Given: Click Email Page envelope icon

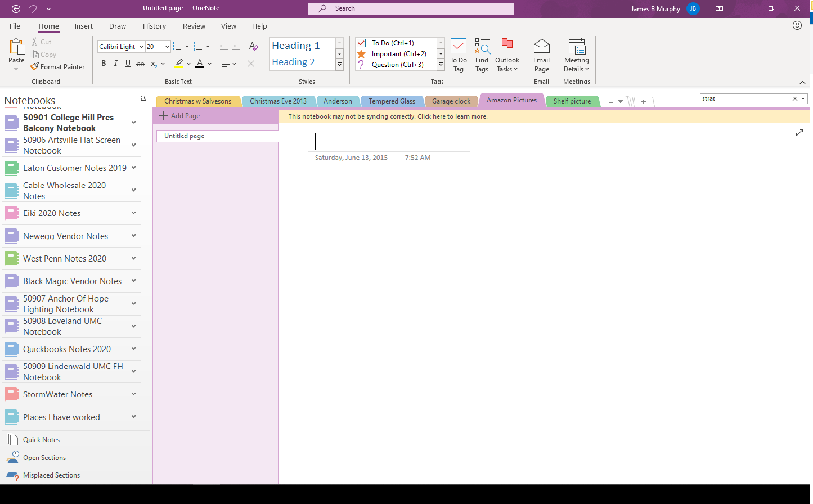Looking at the screenshot, I should point(542,46).
